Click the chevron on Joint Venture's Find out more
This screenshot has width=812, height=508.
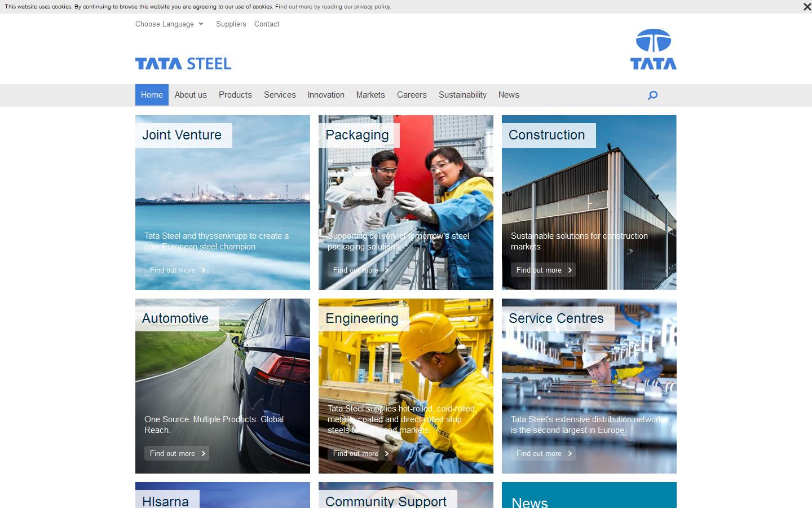(x=204, y=270)
